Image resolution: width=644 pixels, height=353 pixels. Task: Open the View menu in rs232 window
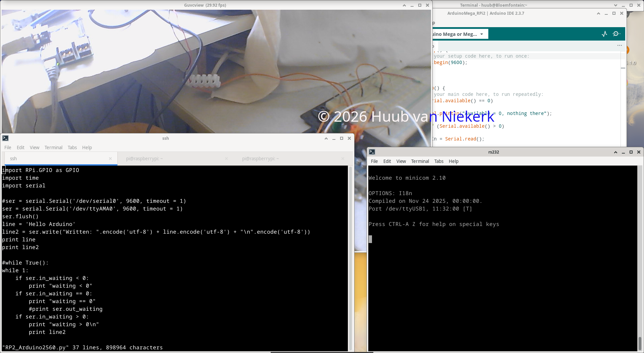pos(401,161)
